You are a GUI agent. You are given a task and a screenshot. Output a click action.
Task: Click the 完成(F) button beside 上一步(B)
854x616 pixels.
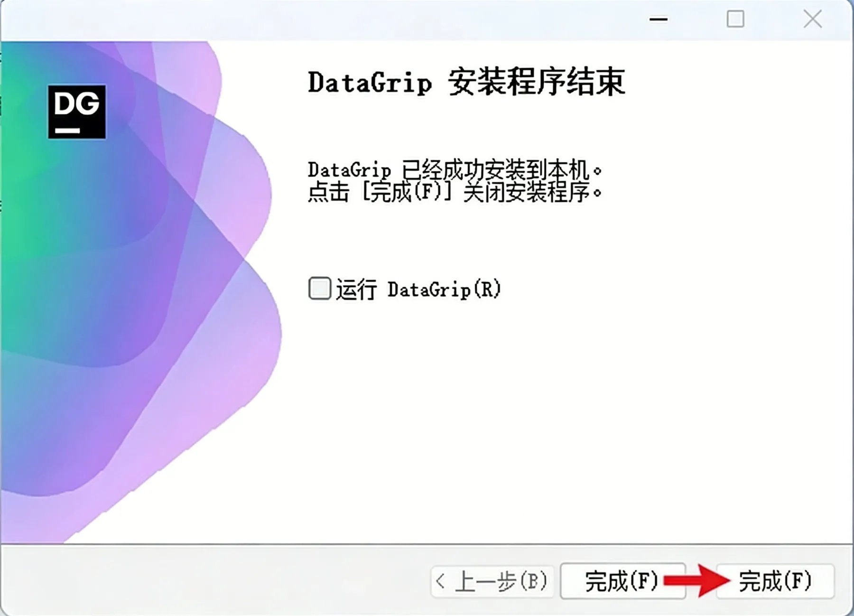622,581
